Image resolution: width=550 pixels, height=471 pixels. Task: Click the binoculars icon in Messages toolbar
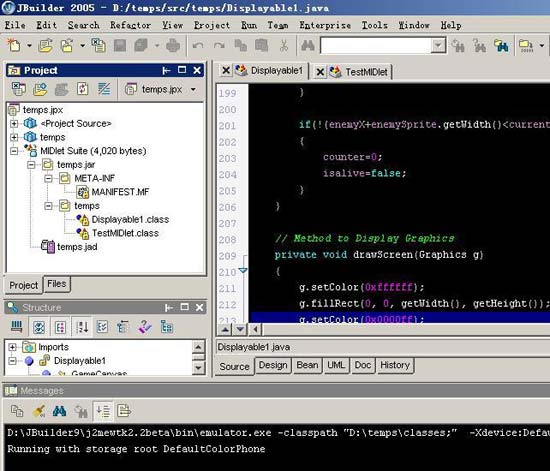click(x=59, y=411)
